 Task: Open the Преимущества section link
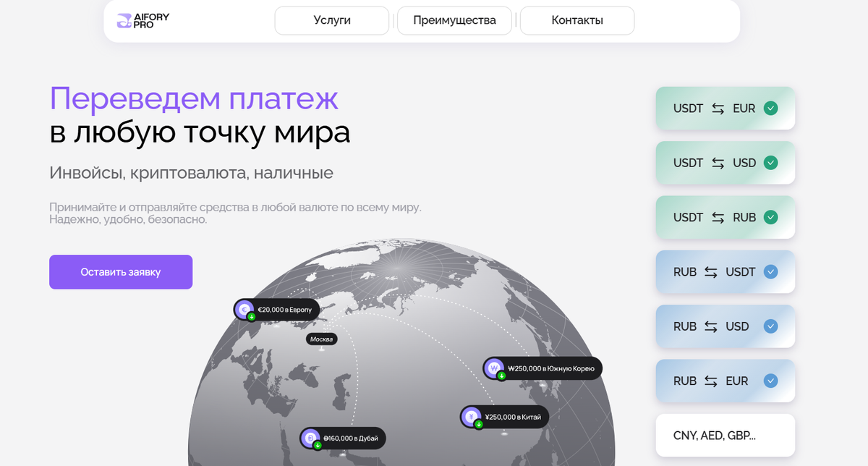[x=454, y=20]
